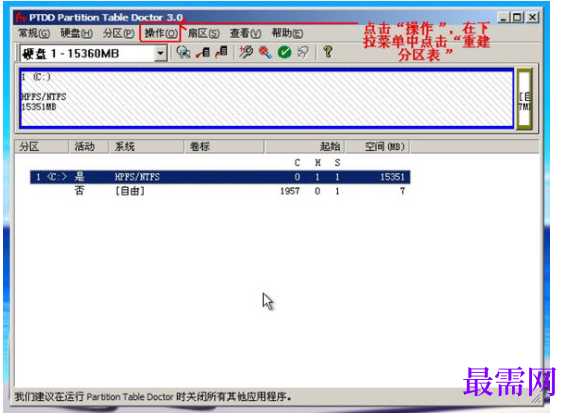Open the 硬盘(H) menu
This screenshot has height=413, width=575.
pos(76,33)
